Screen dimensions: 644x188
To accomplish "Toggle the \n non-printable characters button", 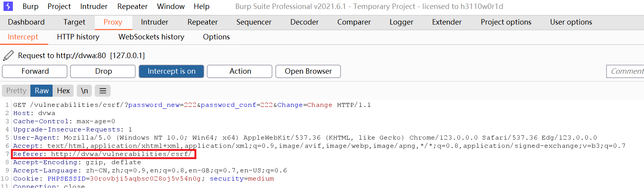I will (85, 91).
